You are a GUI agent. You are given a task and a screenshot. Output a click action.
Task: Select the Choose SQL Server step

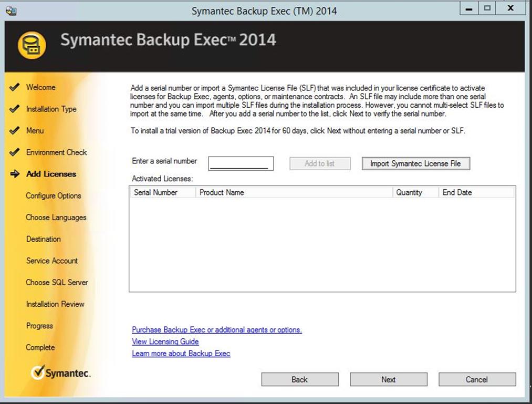click(57, 283)
